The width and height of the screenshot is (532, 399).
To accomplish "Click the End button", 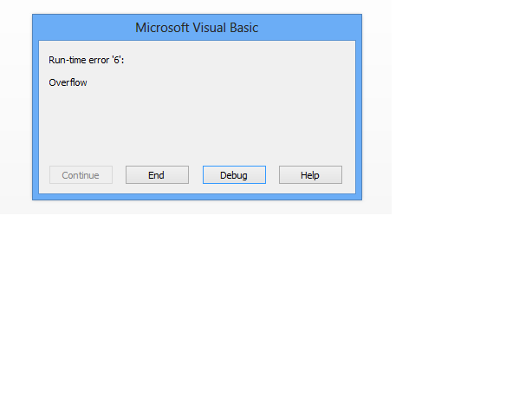I will 157,175.
